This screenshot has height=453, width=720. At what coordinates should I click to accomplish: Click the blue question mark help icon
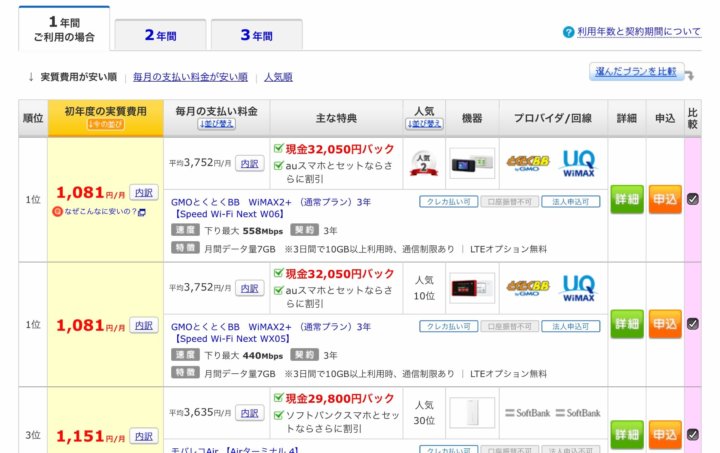pos(568,32)
